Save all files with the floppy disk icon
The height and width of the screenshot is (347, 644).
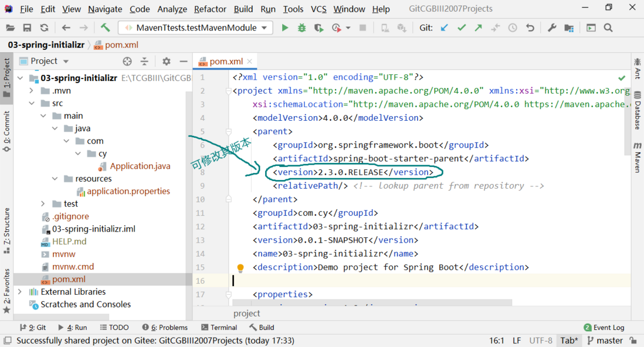click(x=27, y=28)
